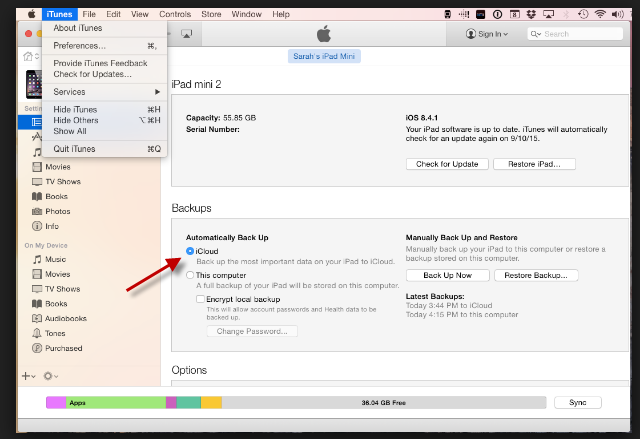
Task: Click the Back Up Now button
Action: (448, 275)
